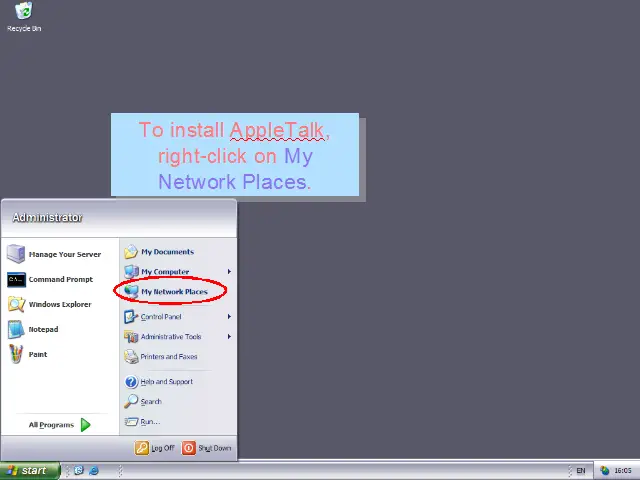This screenshot has height=480, width=640.
Task: Select the Command Prompt text entry
Action: (60, 280)
